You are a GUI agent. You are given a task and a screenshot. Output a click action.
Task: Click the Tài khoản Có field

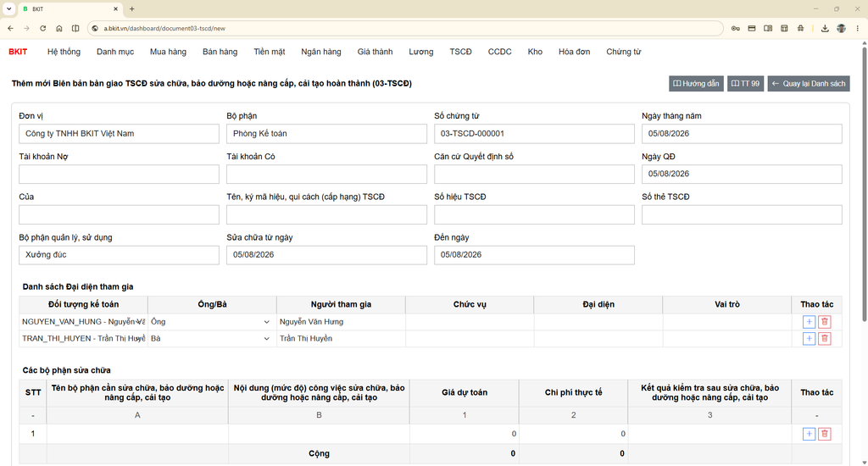(326, 174)
